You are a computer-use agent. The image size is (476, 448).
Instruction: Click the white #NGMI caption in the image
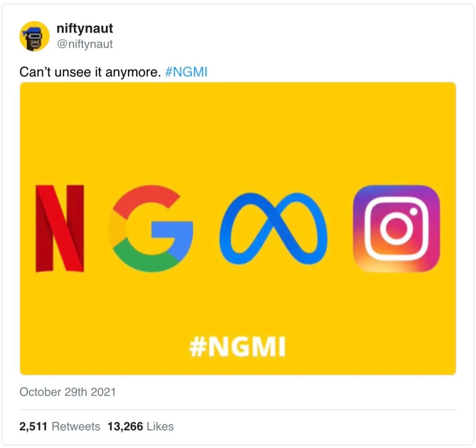pyautogui.click(x=238, y=346)
